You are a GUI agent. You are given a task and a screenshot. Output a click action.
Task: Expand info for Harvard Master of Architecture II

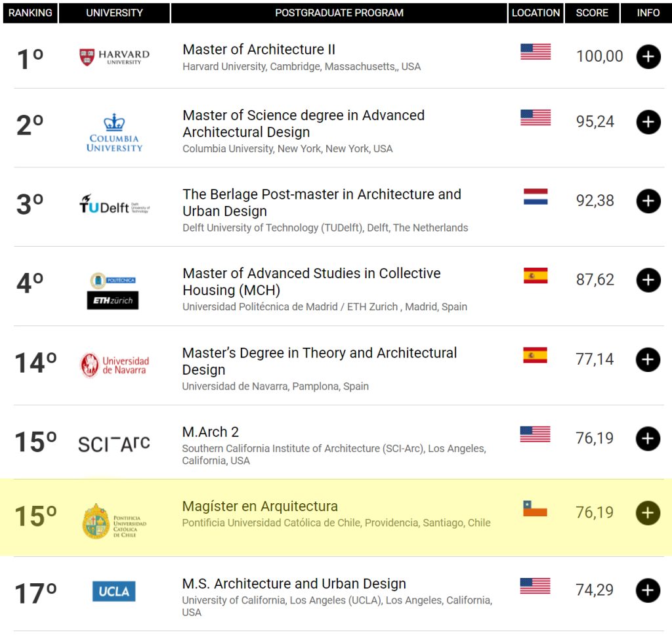coord(648,57)
